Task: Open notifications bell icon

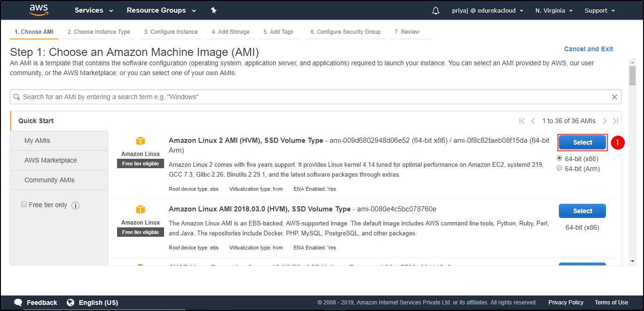Action: [x=436, y=10]
